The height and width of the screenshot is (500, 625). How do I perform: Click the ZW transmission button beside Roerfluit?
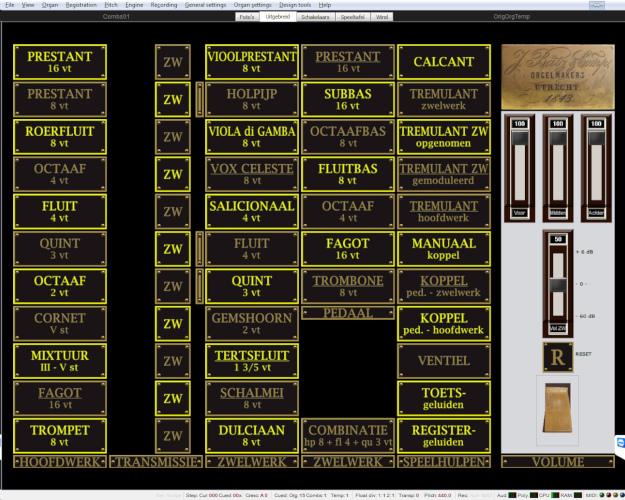(x=173, y=137)
